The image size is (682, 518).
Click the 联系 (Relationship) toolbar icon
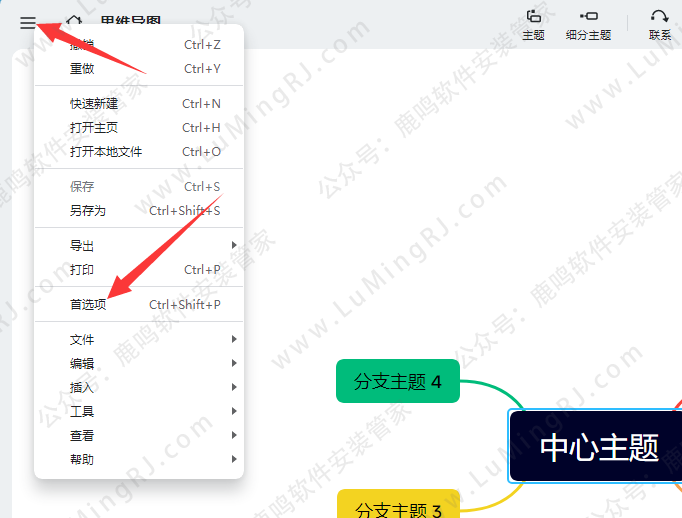click(660, 24)
